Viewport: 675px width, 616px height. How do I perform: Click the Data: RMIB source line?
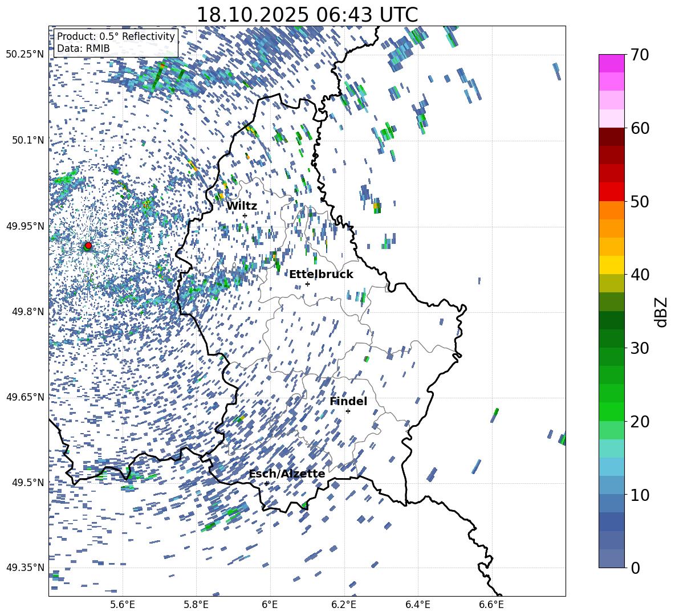83,49
